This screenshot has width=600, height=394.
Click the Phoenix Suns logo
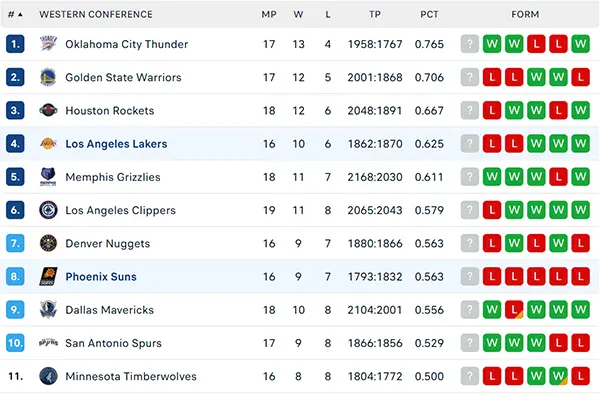point(49,277)
